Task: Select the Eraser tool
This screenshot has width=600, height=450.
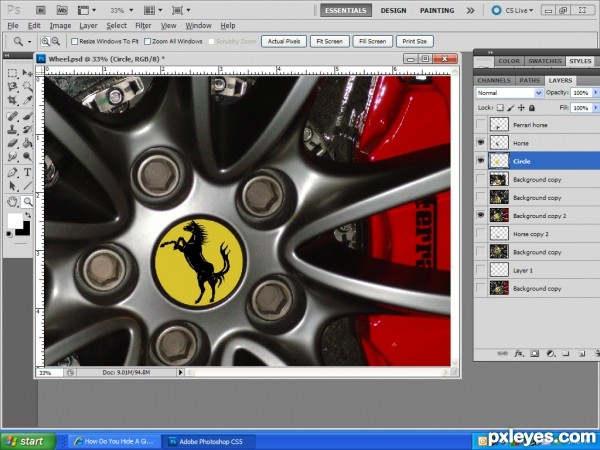Action: [x=12, y=143]
